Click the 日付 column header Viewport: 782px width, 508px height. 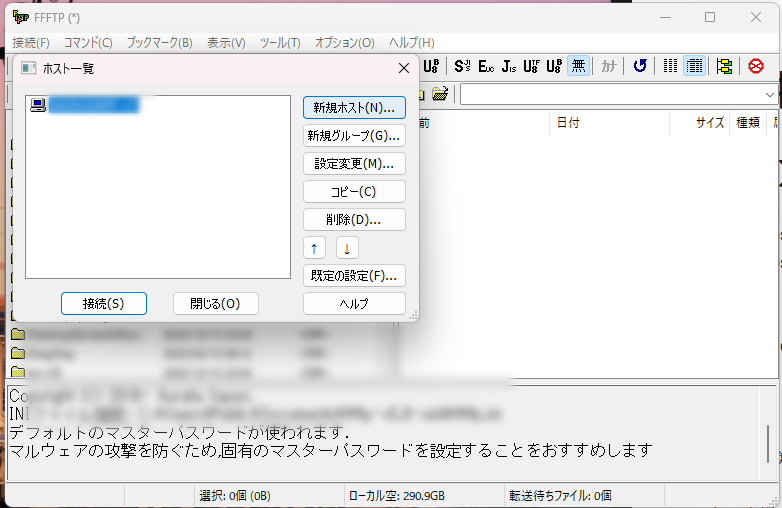point(568,122)
